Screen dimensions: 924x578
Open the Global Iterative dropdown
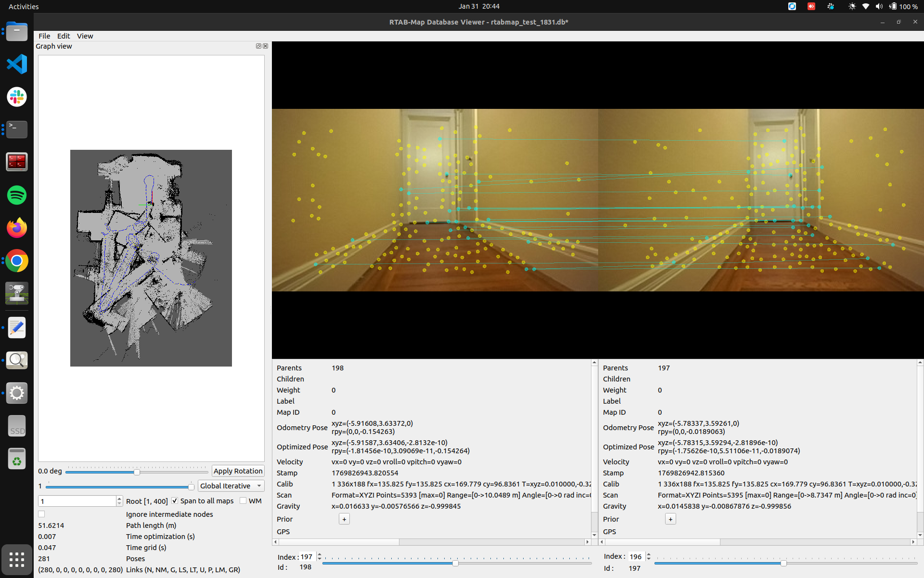231,486
